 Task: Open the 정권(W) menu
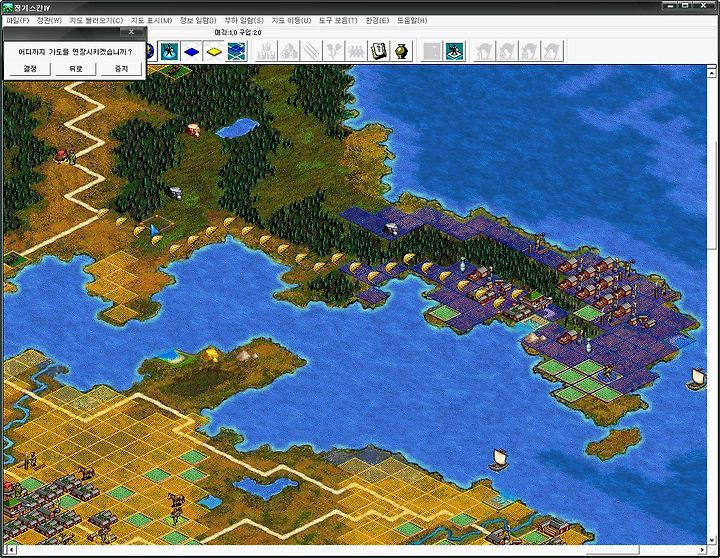click(x=49, y=21)
